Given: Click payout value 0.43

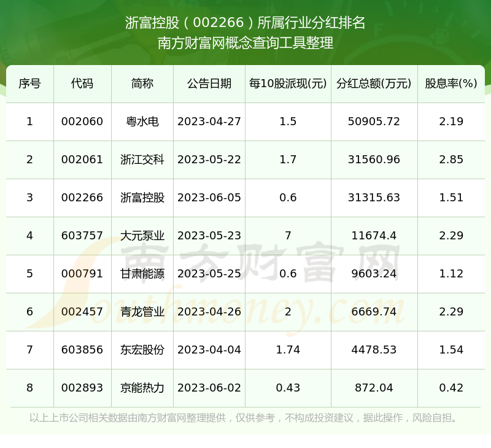Looking at the screenshot, I should pyautogui.click(x=288, y=388).
